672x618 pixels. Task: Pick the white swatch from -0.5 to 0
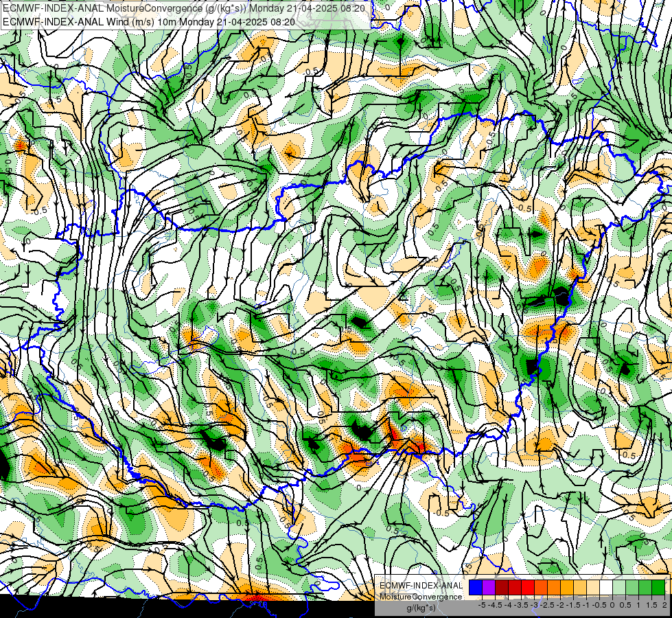tap(606, 587)
